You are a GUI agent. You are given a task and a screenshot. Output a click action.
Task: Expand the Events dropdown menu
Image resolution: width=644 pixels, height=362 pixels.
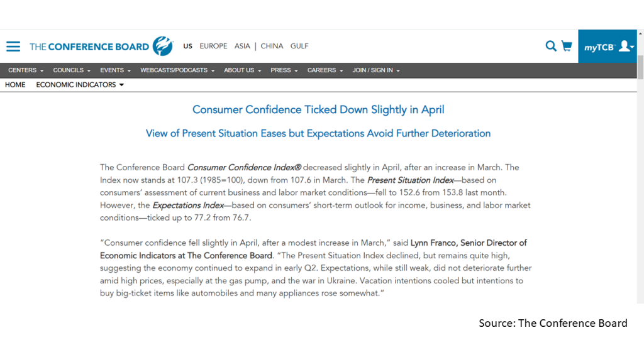tap(115, 70)
